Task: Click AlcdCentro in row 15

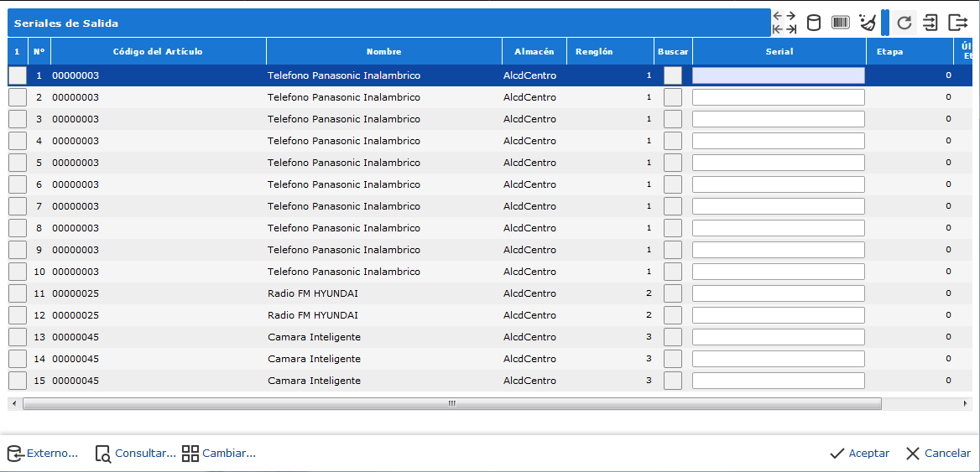Action: [x=529, y=381]
